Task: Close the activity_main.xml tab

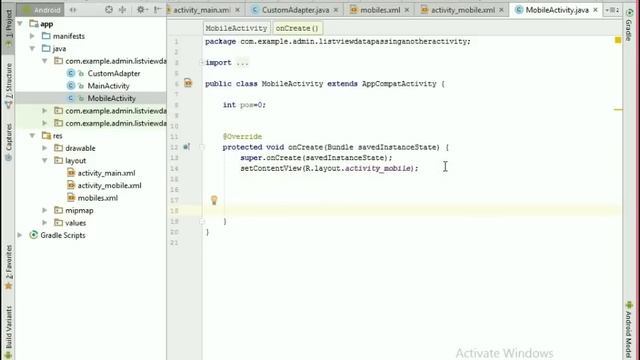Action: click(238, 10)
